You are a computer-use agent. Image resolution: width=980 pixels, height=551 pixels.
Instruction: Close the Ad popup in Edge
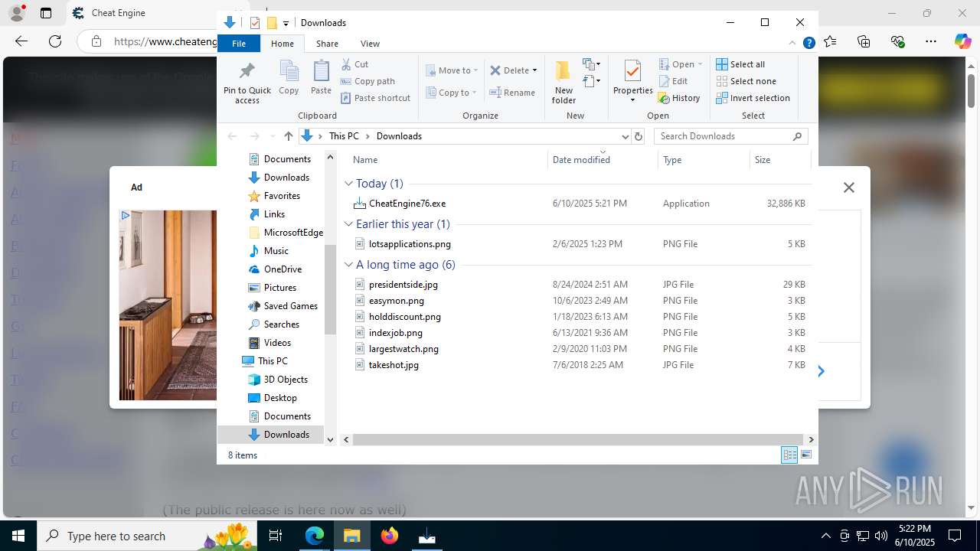click(x=848, y=187)
